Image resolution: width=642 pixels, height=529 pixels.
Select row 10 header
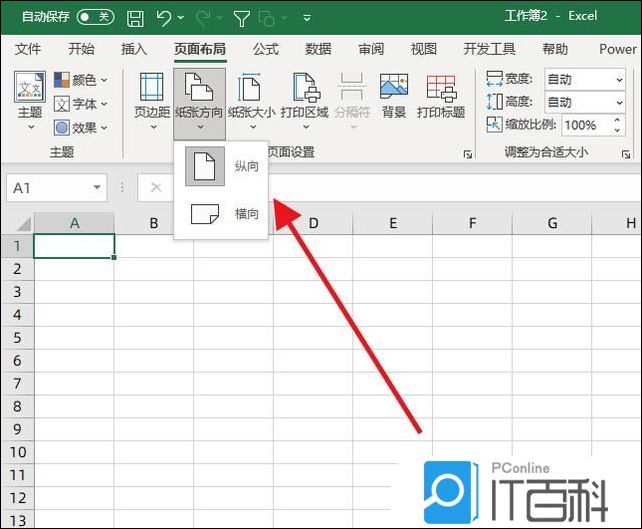coord(17,452)
